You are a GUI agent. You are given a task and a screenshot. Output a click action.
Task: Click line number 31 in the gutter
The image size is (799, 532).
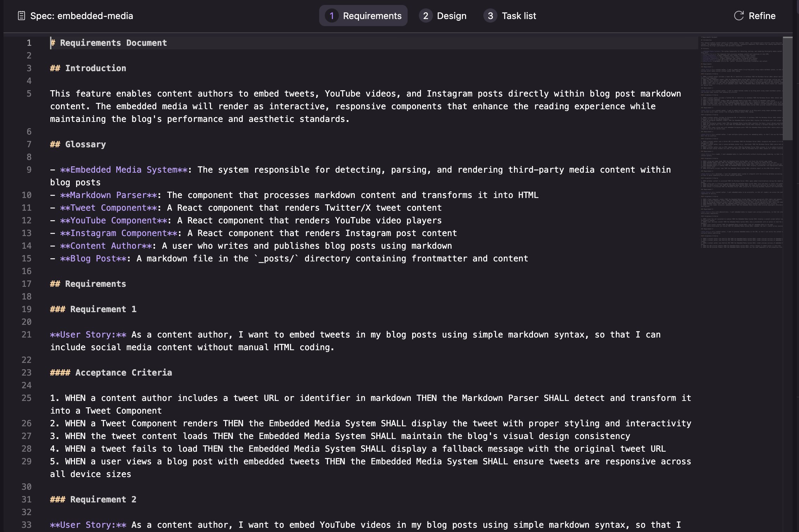coord(26,500)
